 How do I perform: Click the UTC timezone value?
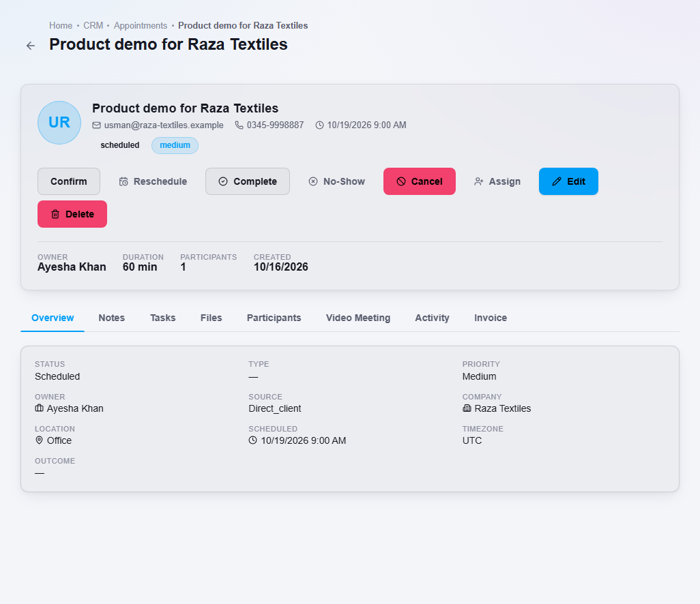tap(472, 441)
